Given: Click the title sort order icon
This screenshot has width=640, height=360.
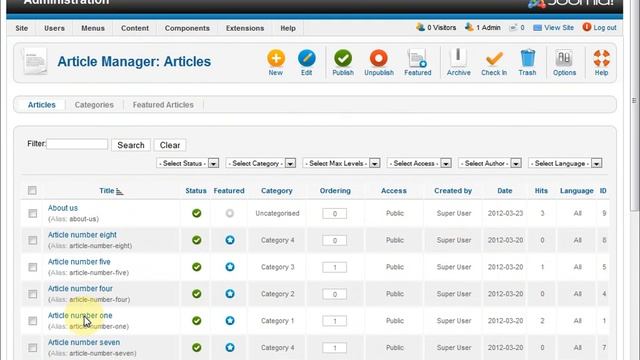Looking at the screenshot, I should [x=119, y=191].
